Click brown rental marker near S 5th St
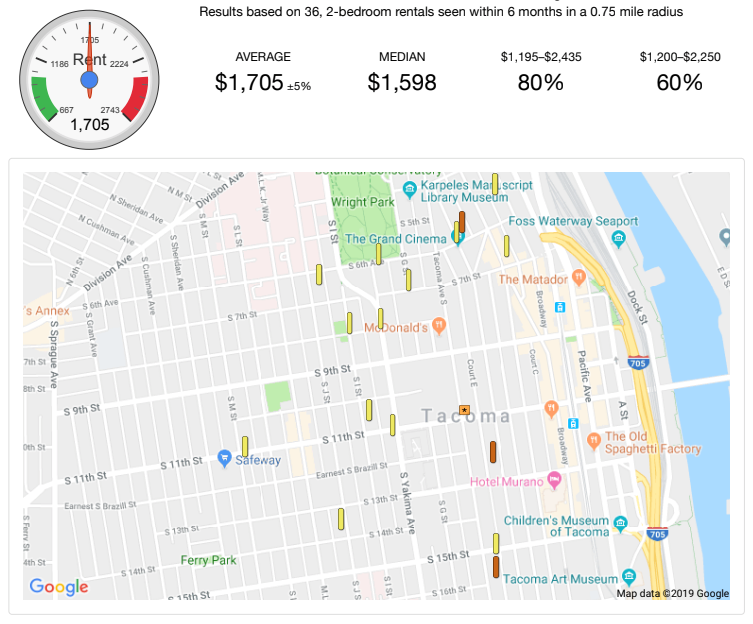753x624 pixels. (x=462, y=222)
